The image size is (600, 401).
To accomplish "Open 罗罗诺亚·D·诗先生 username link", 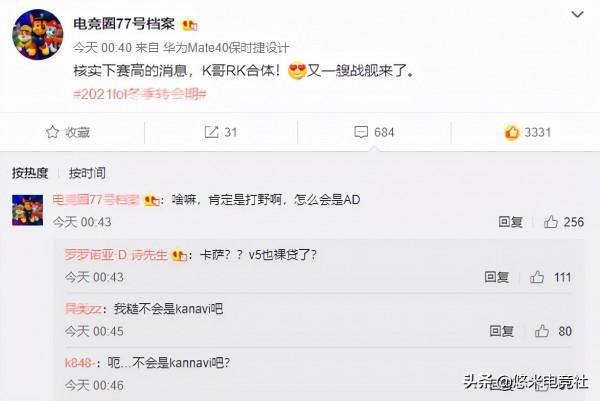I will pos(116,254).
